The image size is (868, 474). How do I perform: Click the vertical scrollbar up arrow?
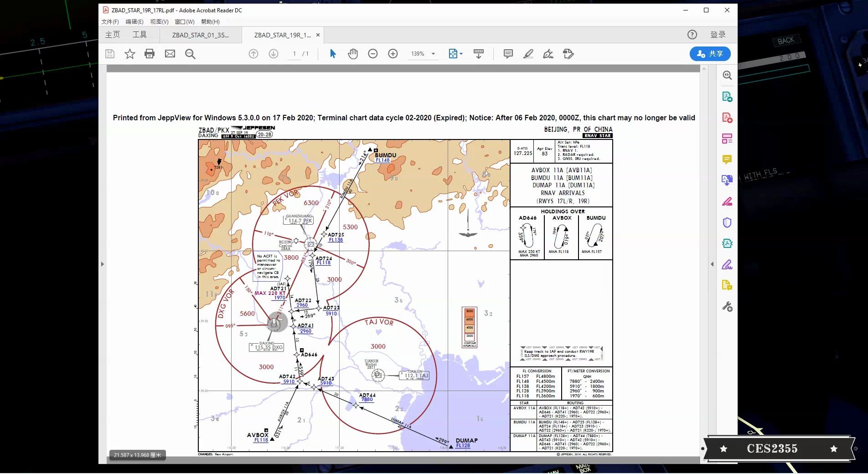704,69
